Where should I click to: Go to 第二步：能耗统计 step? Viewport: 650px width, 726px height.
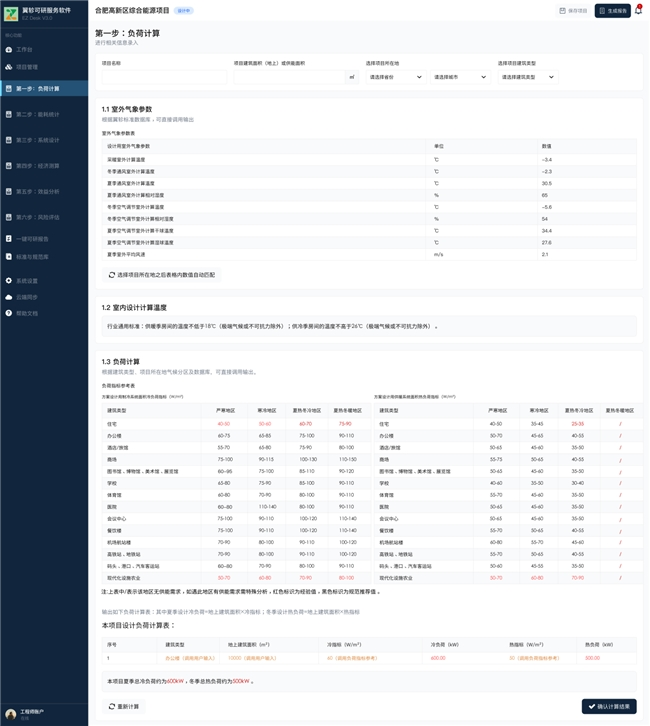pyautogui.click(x=38, y=115)
